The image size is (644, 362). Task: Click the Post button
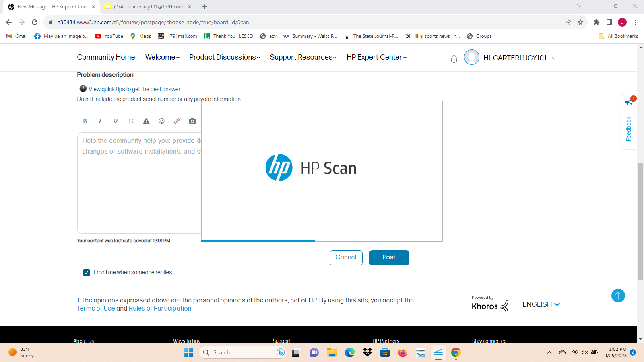389,257
